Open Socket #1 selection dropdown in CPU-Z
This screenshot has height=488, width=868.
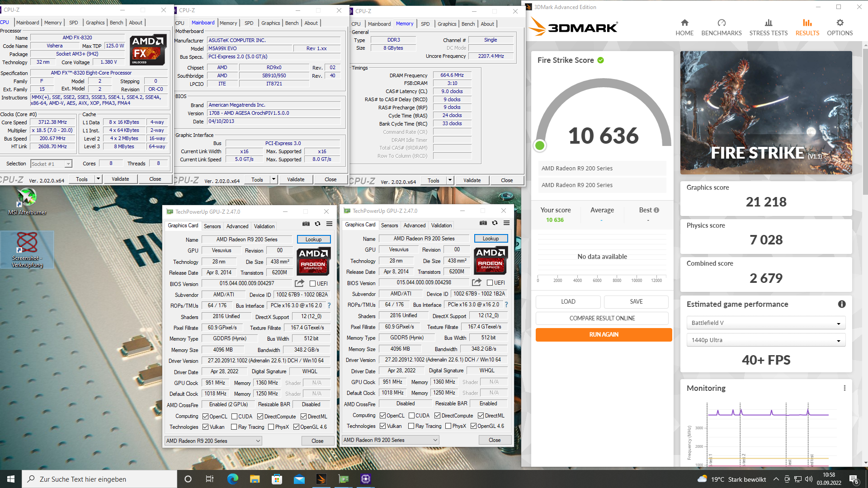pos(51,164)
